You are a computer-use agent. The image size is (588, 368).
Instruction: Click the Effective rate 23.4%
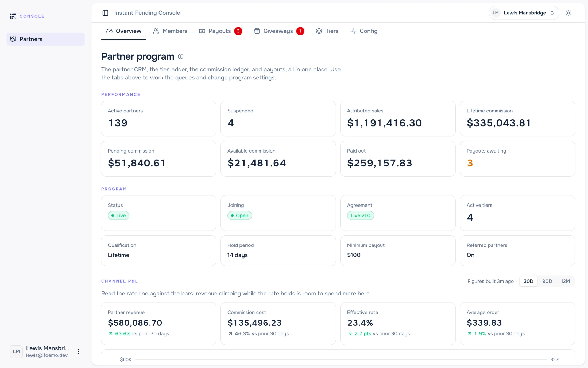[360, 323]
